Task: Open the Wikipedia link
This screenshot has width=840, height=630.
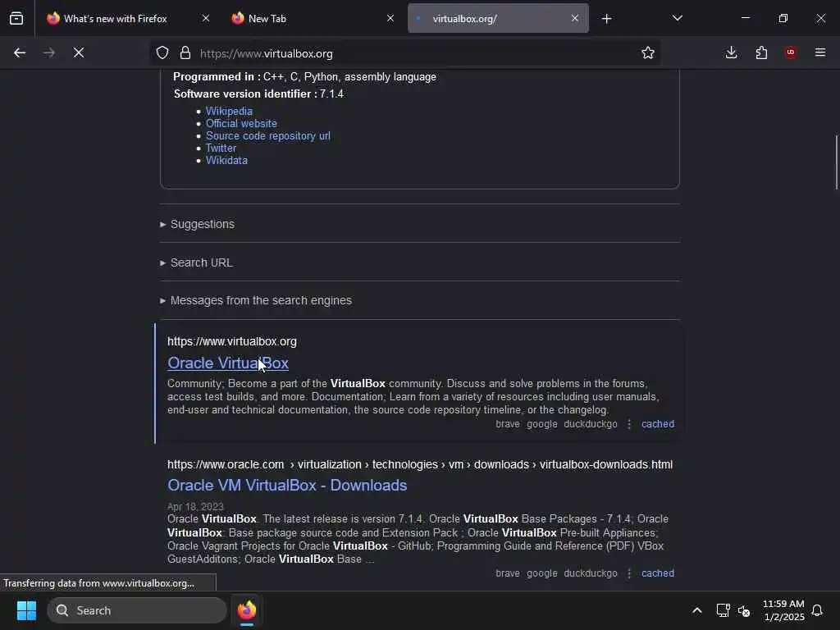Action: pos(230,111)
